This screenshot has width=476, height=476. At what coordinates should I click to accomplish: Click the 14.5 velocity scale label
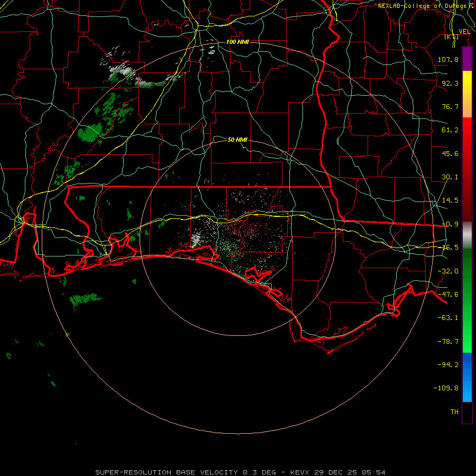[450, 200]
